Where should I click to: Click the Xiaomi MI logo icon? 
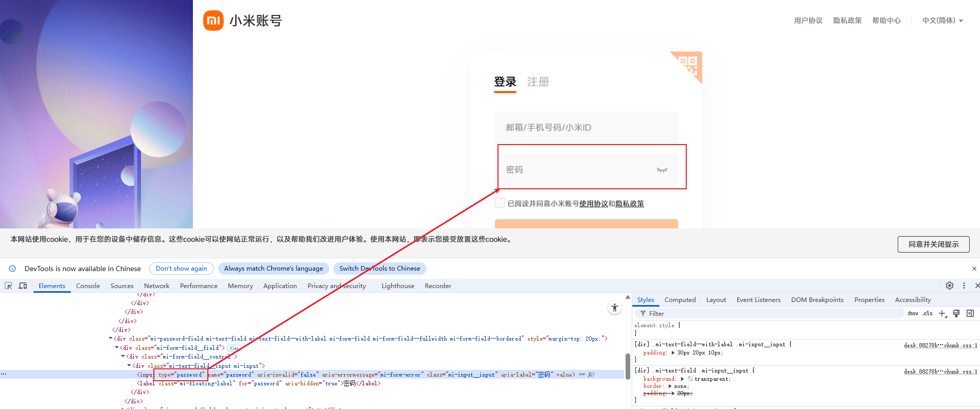point(213,21)
